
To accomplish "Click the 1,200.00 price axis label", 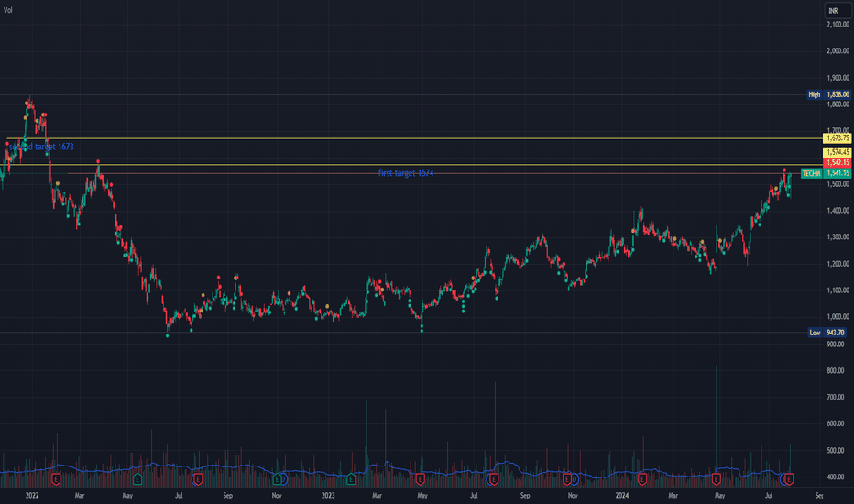I will 838,264.
